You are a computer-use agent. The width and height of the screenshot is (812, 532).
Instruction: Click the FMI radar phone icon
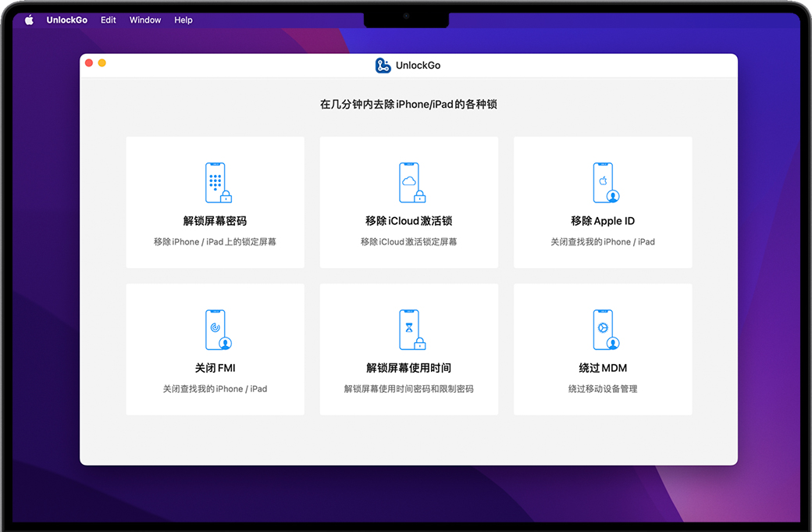pyautogui.click(x=217, y=330)
